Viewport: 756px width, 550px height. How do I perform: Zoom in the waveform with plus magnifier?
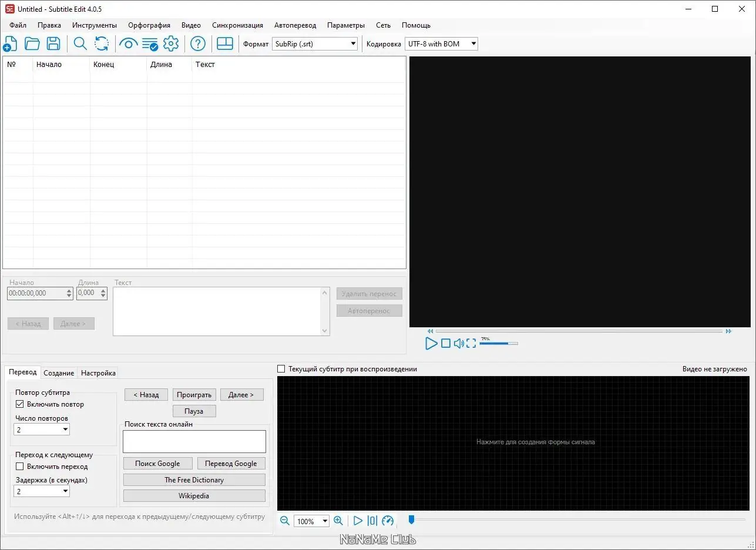tap(338, 521)
